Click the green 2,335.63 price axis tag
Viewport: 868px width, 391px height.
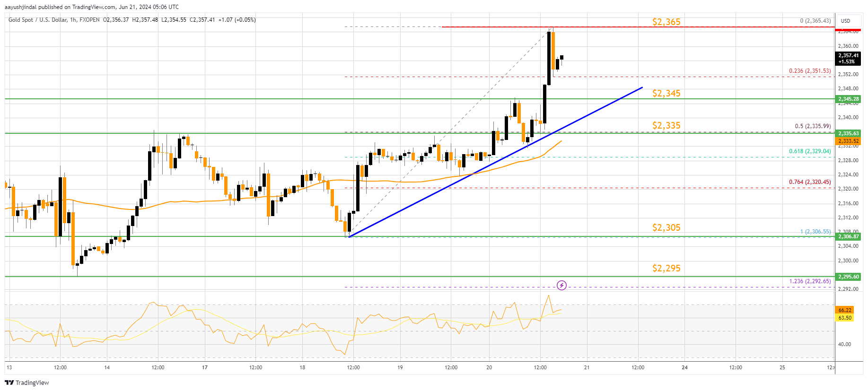point(848,134)
